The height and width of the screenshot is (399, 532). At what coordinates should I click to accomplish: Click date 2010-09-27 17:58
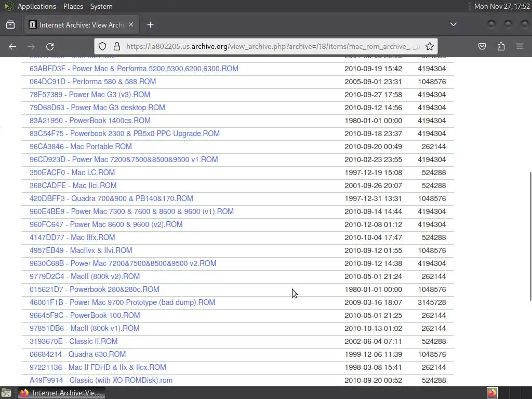pyautogui.click(x=373, y=95)
